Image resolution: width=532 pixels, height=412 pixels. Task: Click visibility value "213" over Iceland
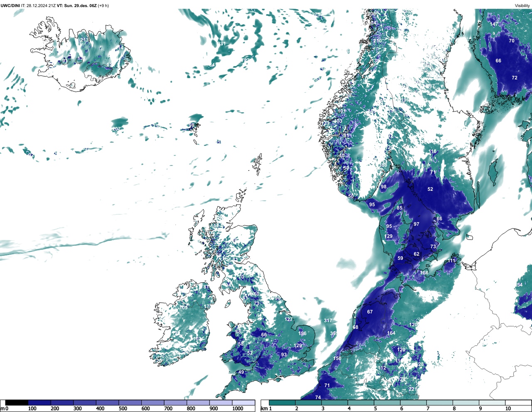tap(84, 40)
